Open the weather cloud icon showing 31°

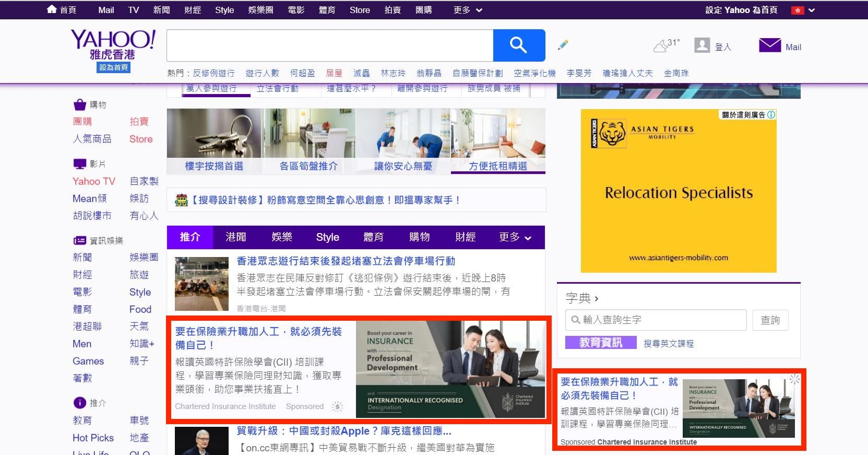662,46
